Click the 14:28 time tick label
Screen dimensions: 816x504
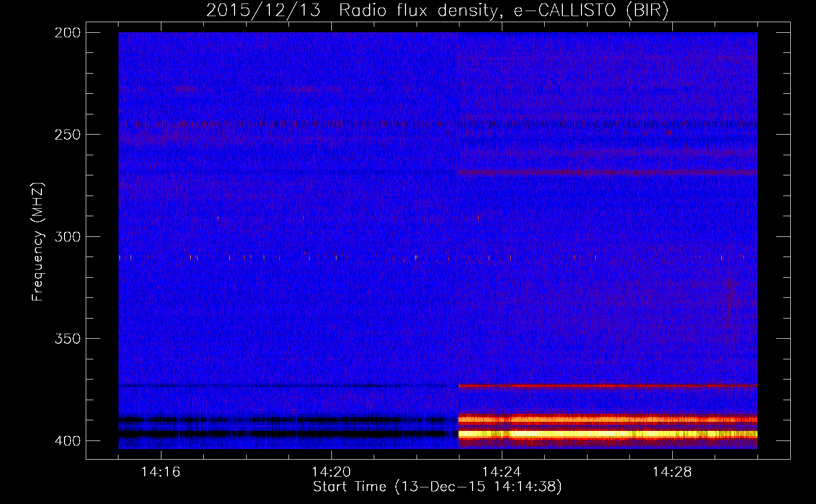pyautogui.click(x=672, y=472)
